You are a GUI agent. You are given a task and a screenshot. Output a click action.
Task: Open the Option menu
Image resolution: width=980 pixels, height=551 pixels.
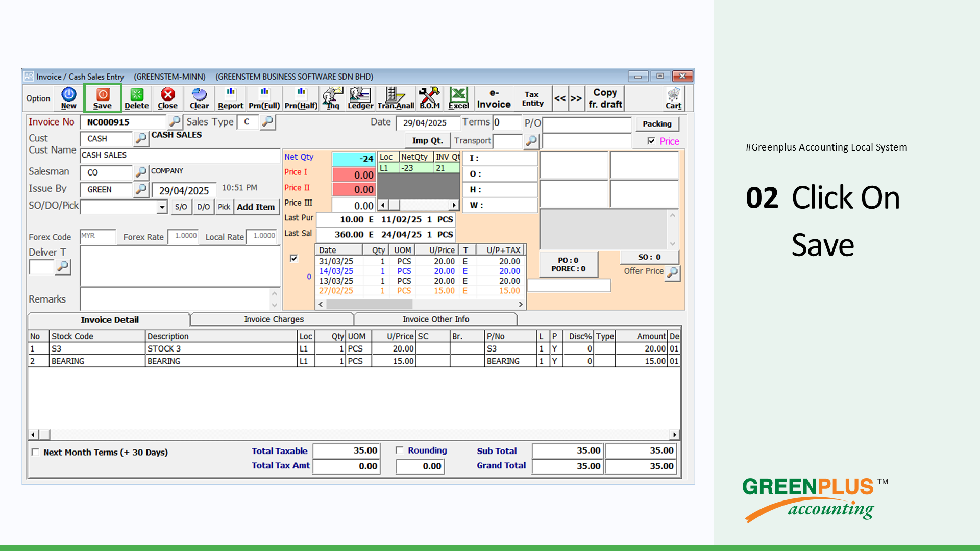pyautogui.click(x=38, y=98)
